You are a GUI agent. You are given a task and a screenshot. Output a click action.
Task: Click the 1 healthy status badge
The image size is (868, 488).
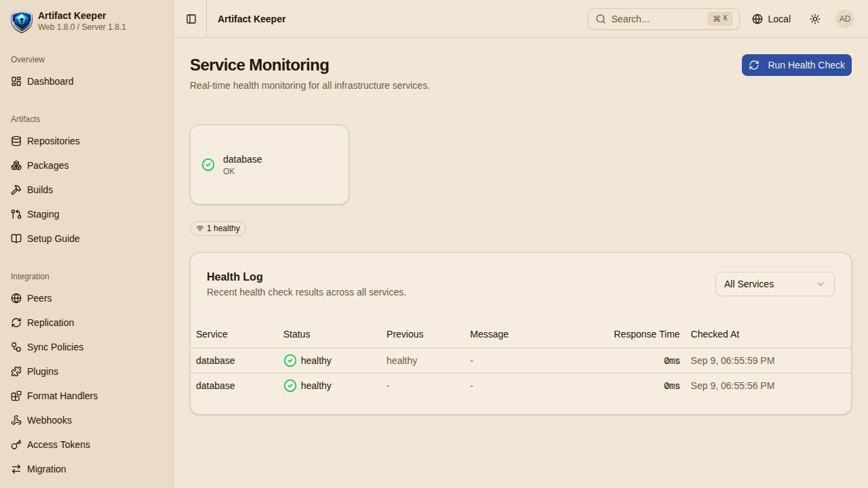click(x=218, y=228)
